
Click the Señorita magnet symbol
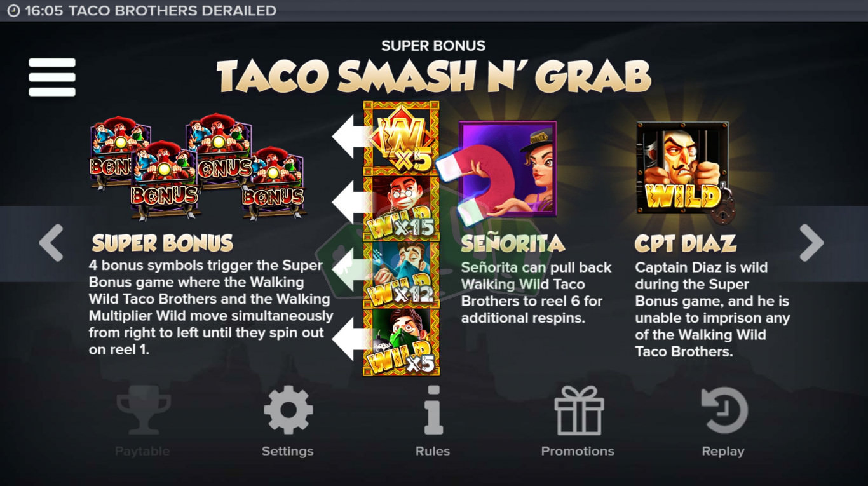(x=507, y=169)
